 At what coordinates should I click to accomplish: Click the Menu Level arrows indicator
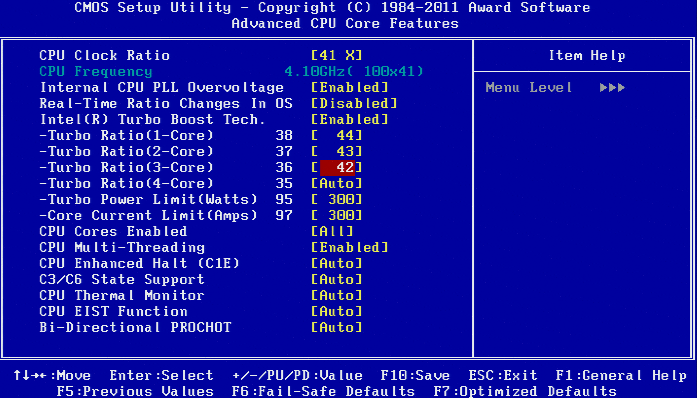[x=612, y=88]
